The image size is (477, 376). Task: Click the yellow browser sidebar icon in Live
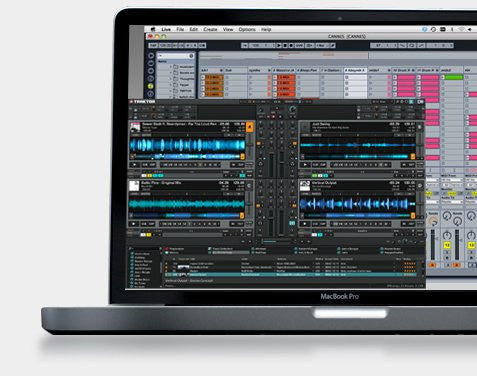[151, 86]
